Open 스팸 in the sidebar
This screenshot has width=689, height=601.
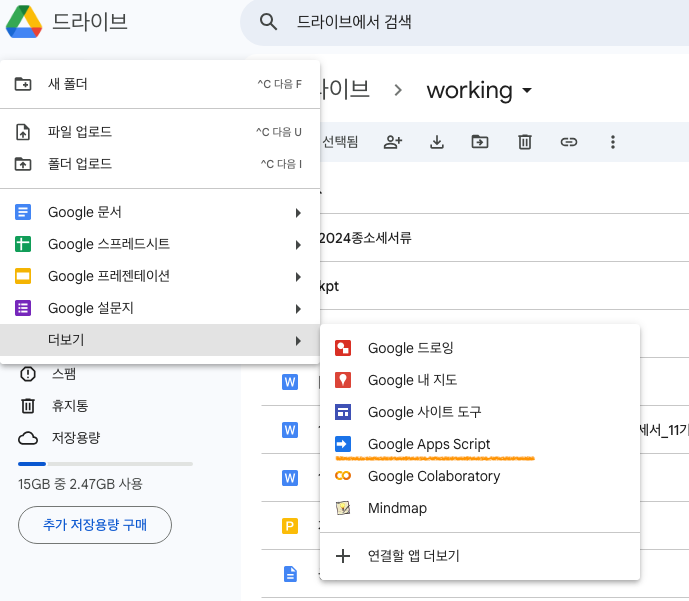pos(64,374)
